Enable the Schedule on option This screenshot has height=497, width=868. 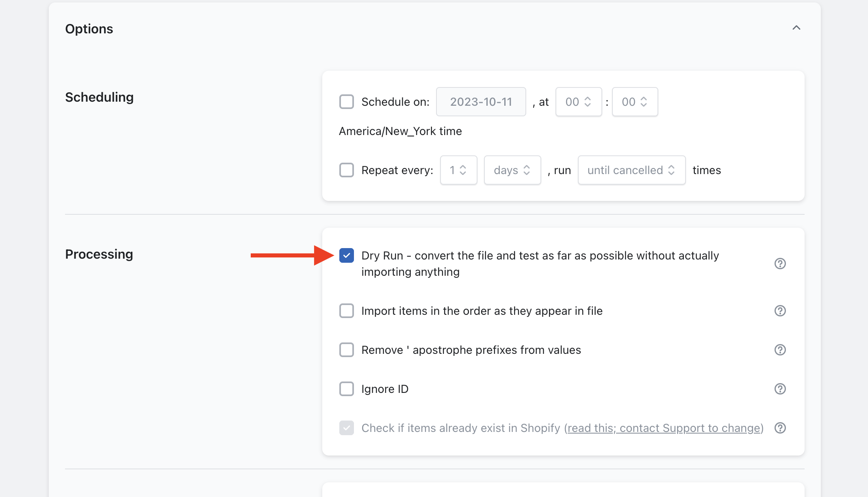pos(346,102)
